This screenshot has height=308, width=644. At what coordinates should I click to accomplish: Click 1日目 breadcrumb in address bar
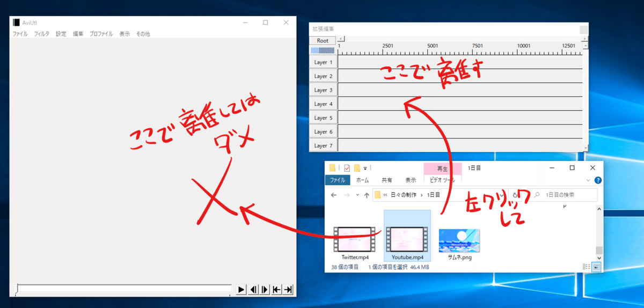click(433, 195)
